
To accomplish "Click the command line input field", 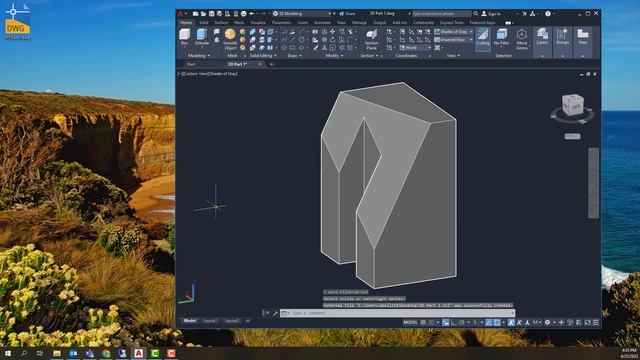I will pos(397,313).
